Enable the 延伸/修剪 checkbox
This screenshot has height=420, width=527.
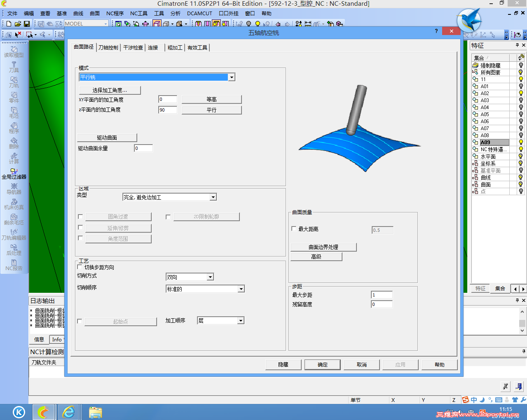80,227
